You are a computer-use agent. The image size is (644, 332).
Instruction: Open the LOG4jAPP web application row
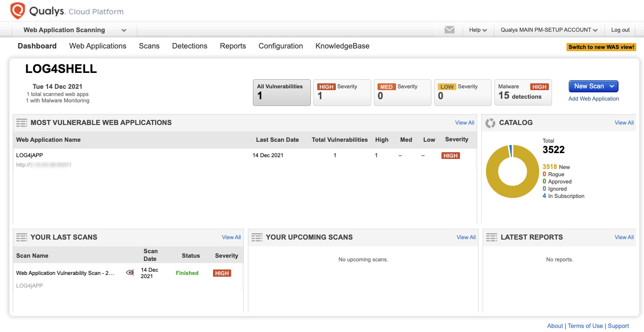(29, 155)
